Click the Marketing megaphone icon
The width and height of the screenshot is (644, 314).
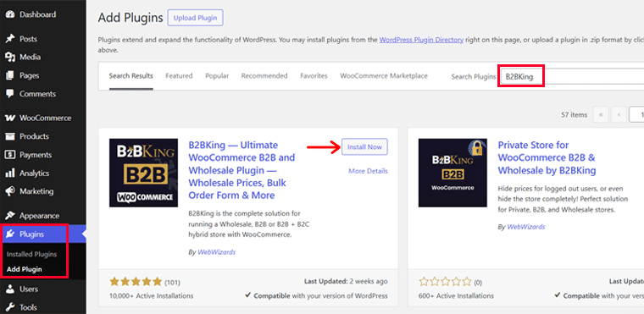point(10,191)
